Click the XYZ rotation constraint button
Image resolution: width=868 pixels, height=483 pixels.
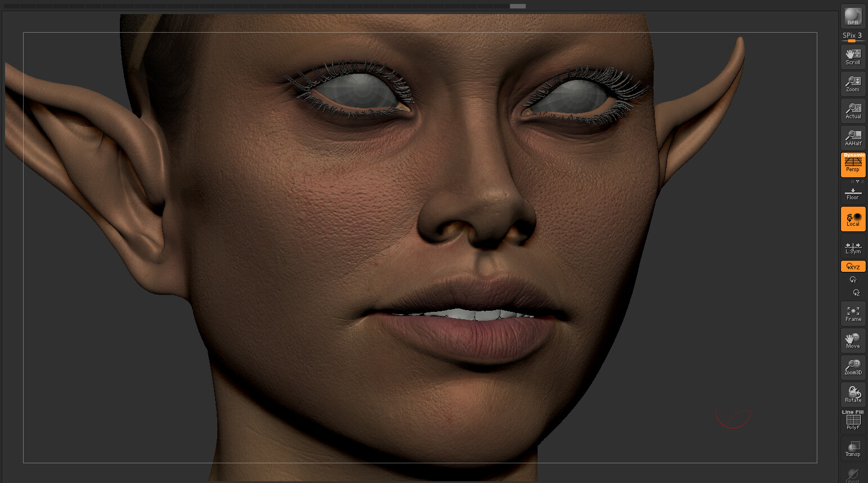853,266
